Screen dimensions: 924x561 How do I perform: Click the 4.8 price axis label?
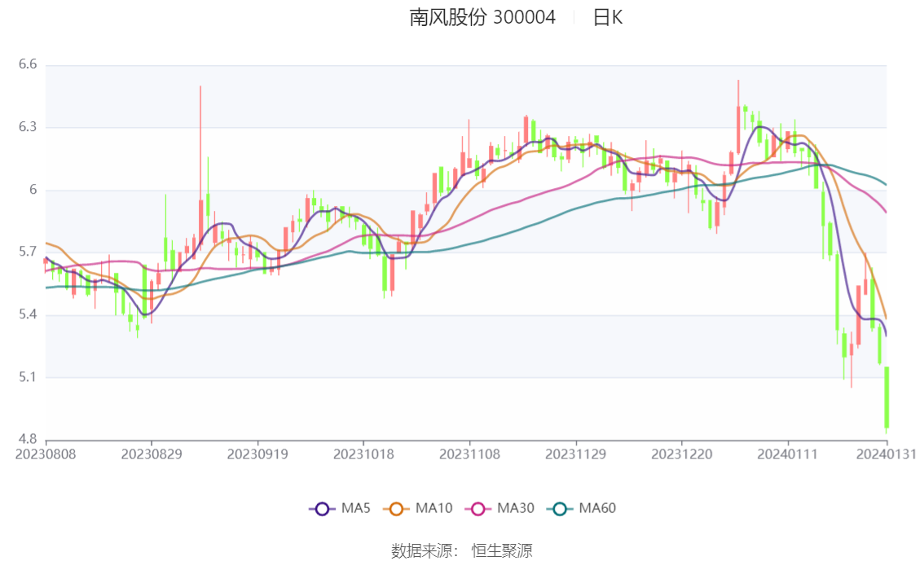point(28,439)
